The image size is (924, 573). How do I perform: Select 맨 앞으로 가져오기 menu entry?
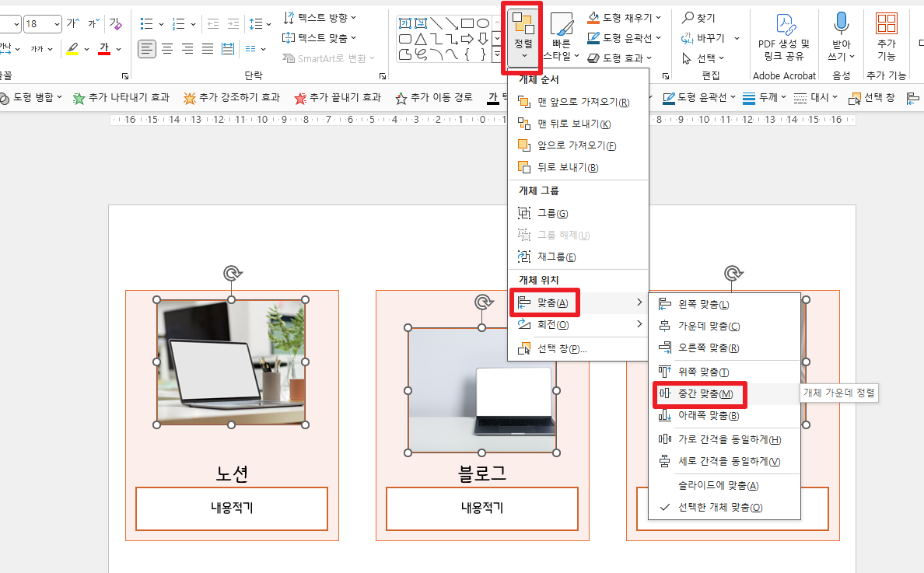(x=581, y=101)
